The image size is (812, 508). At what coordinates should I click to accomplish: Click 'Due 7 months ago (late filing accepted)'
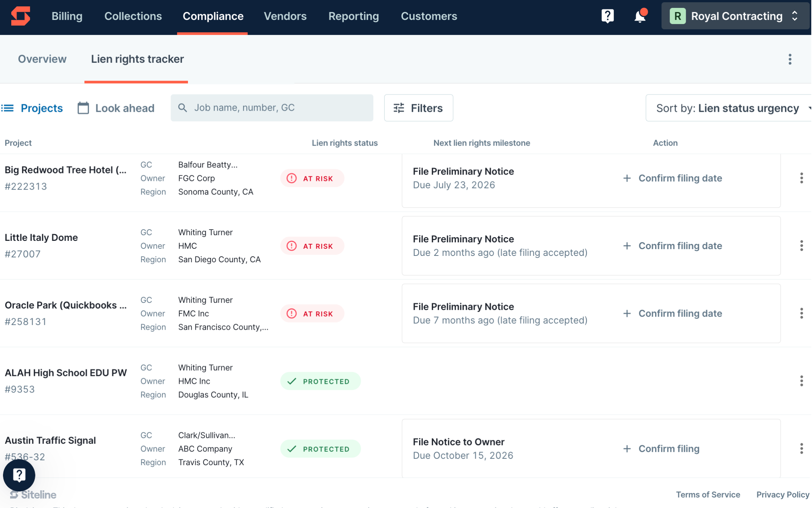tap(500, 320)
